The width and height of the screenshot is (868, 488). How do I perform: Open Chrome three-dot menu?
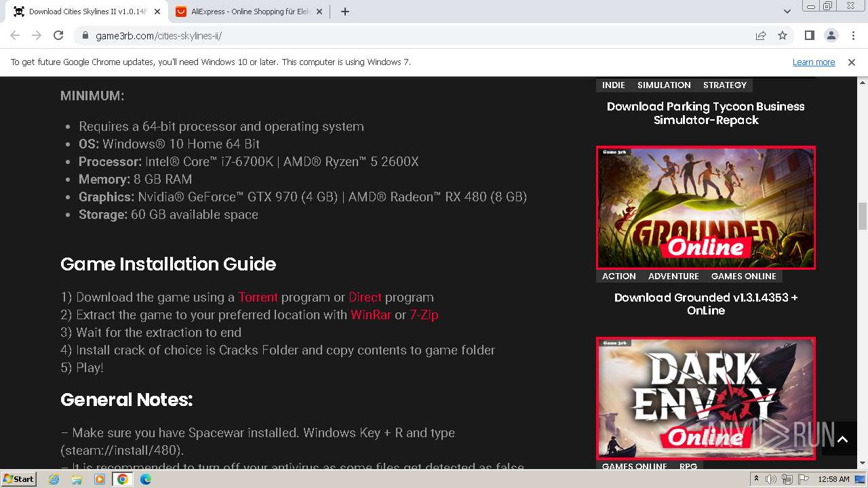click(852, 35)
